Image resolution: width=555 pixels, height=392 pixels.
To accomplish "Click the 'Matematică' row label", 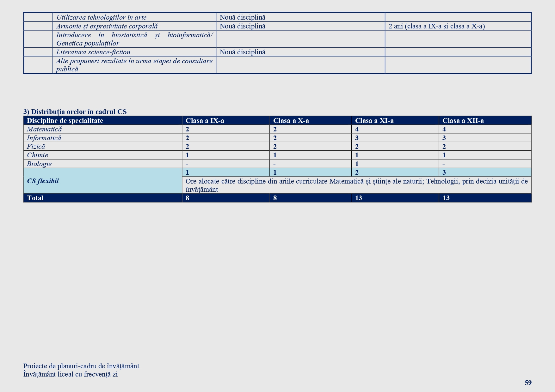I will click(44, 129).
